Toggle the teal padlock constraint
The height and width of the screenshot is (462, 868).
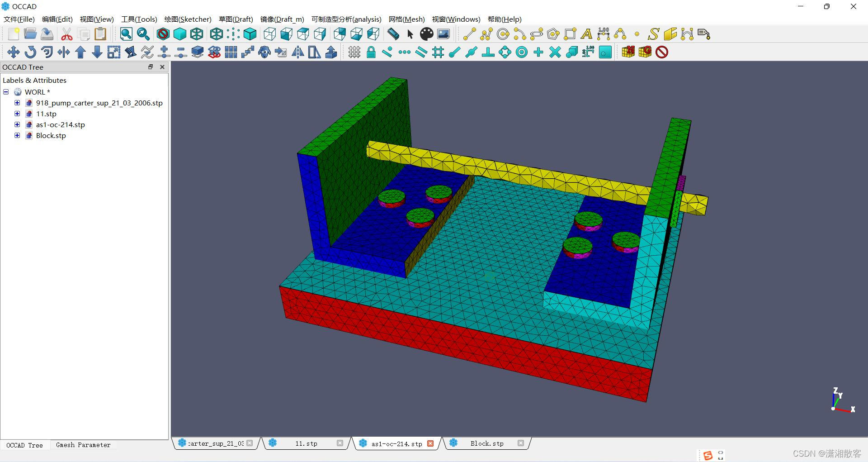371,52
